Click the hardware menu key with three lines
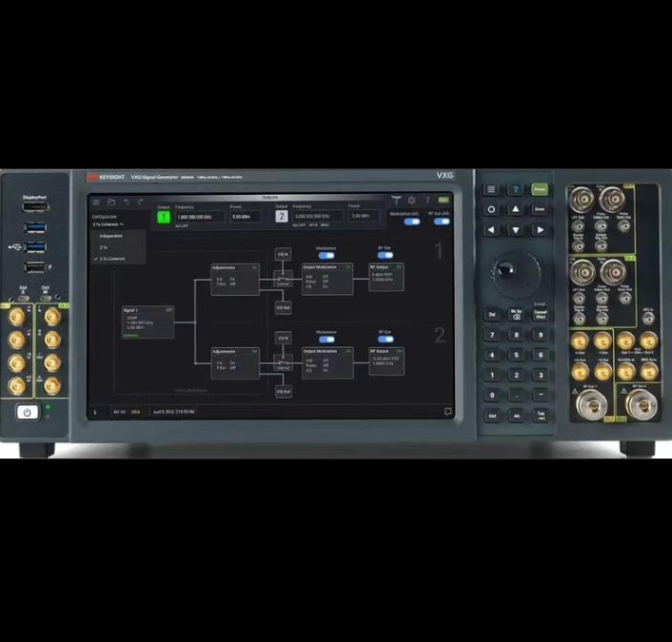This screenshot has height=642, width=672. click(x=491, y=189)
